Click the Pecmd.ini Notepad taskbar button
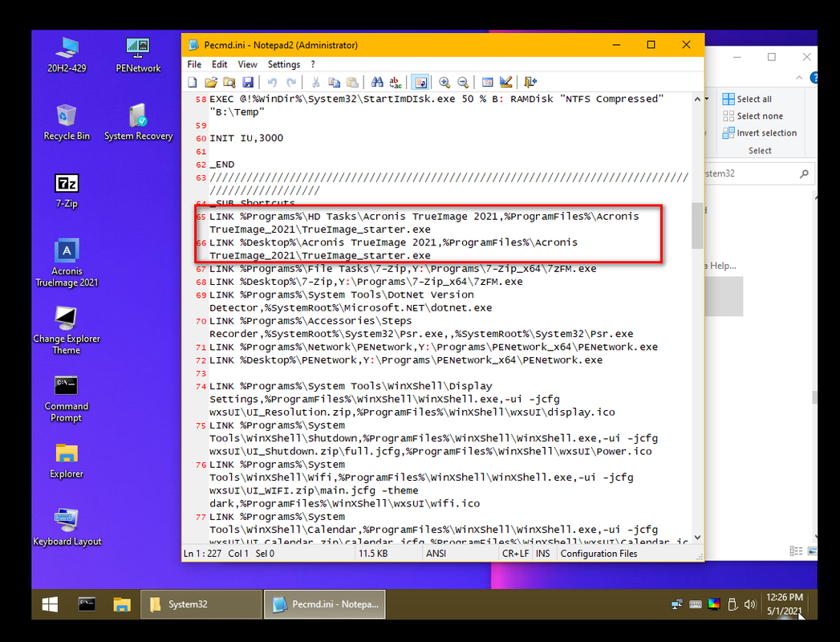 point(325,604)
